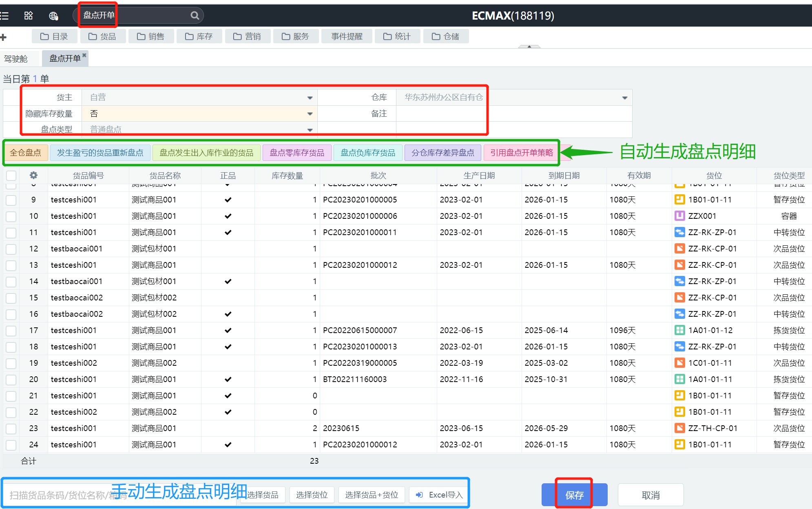Click the 盘点负库存货品 button
This screenshot has height=509, width=812.
click(x=368, y=153)
